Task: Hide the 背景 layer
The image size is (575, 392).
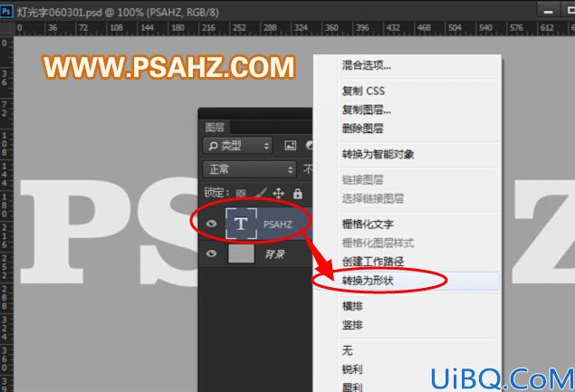Action: tap(211, 253)
